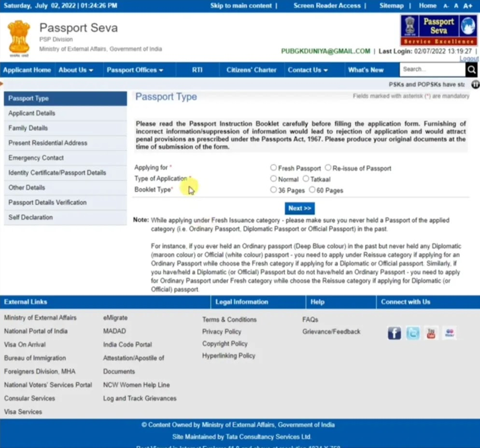
Task: Click the search magnifier icon
Action: 471,70
